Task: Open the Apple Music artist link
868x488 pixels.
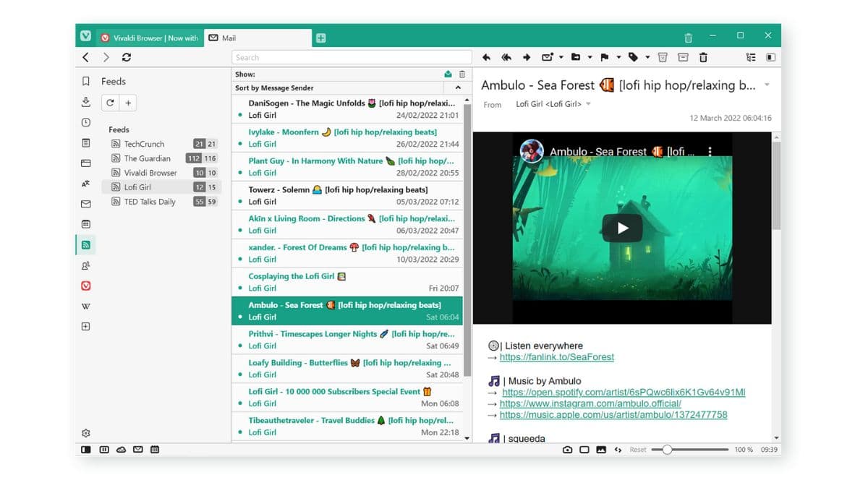Action: pos(613,415)
